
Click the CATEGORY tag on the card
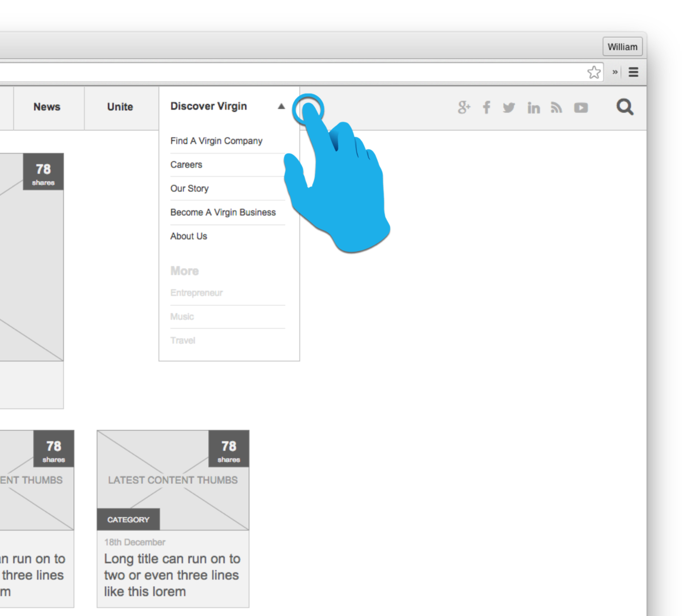tap(128, 519)
